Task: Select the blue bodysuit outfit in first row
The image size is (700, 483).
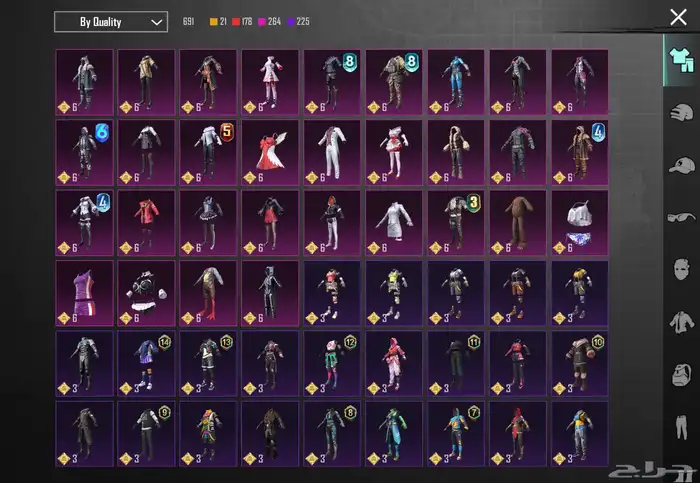Action: pyautogui.click(x=456, y=82)
